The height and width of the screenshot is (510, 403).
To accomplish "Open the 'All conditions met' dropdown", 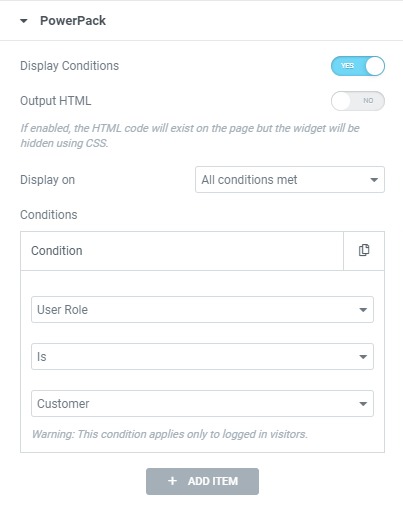I will click(290, 180).
